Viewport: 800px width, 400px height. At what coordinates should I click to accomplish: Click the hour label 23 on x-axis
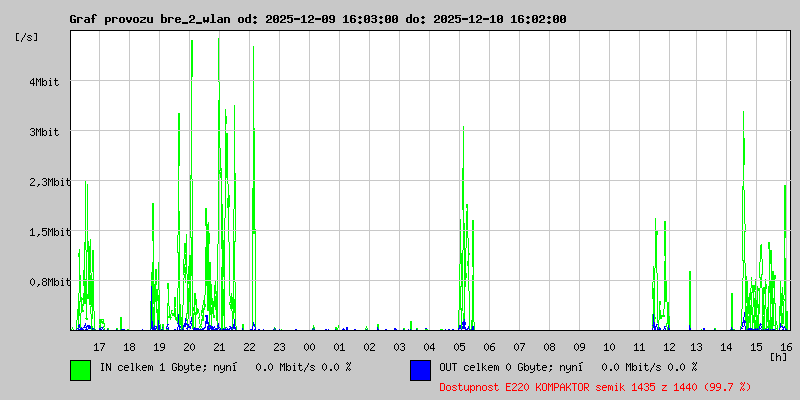(x=280, y=347)
